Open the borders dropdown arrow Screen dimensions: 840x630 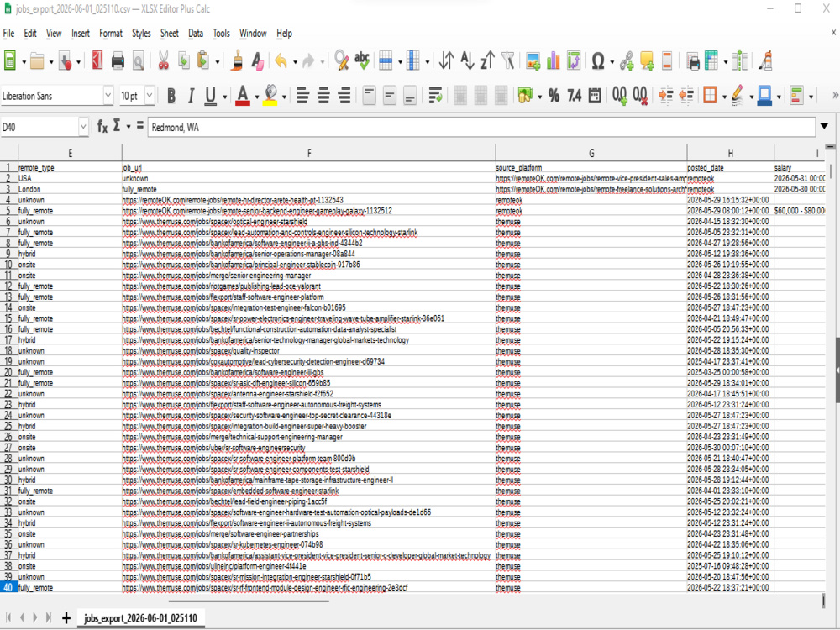pyautogui.click(x=724, y=97)
